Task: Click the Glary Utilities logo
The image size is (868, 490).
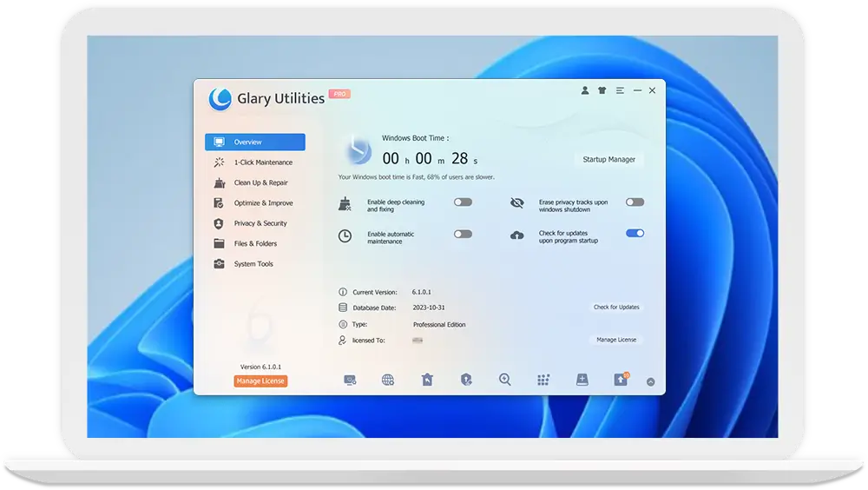Action: [220, 99]
